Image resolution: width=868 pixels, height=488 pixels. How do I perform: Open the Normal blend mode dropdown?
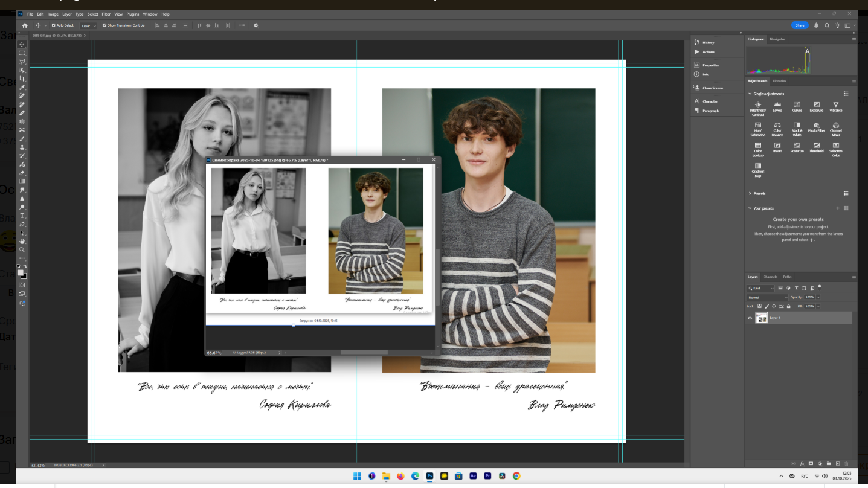point(768,297)
